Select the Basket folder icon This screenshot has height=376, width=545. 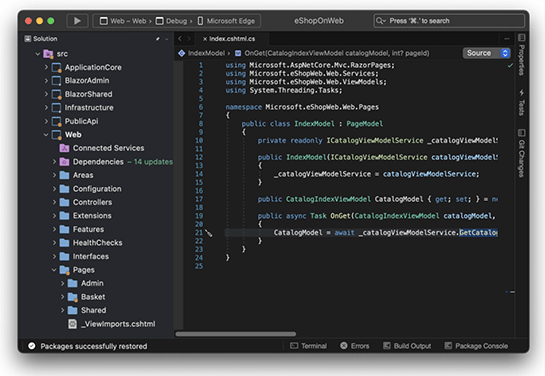(x=73, y=297)
